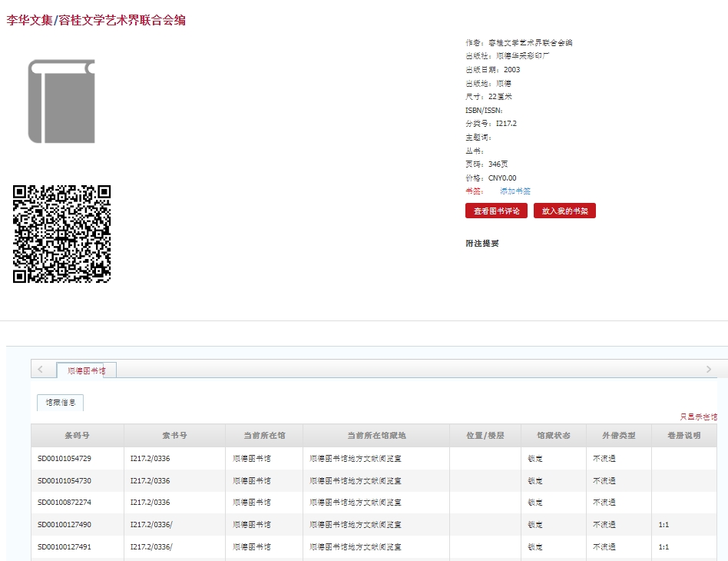
Task: Click the 附注提要 heading
Action: 482,243
